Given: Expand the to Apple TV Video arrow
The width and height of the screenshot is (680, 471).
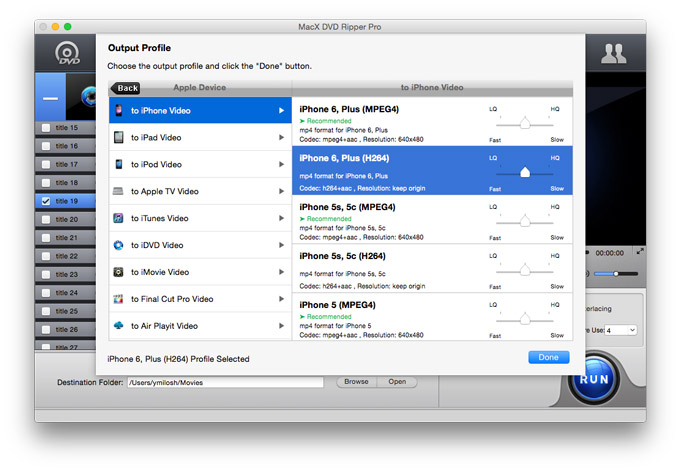Looking at the screenshot, I should (281, 191).
